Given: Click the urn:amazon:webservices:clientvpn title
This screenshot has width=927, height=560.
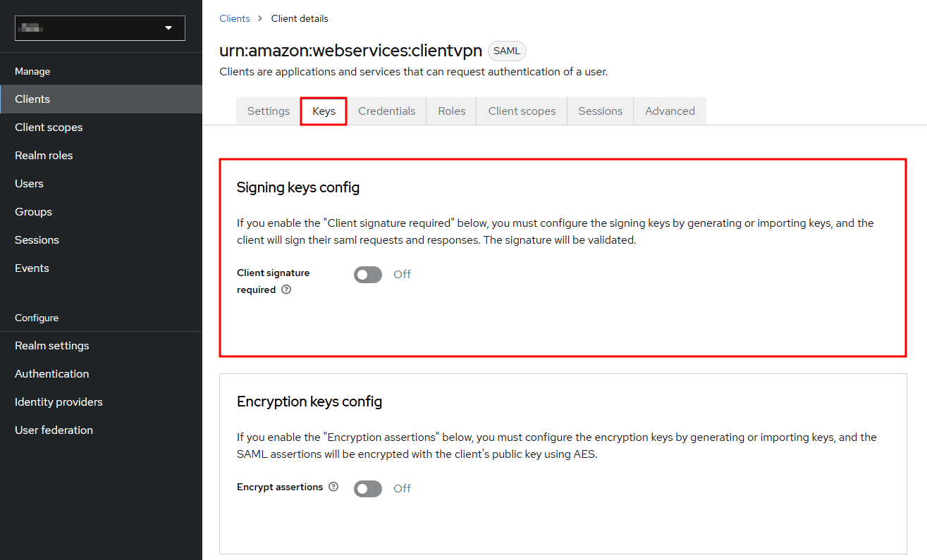Looking at the screenshot, I should tap(351, 51).
